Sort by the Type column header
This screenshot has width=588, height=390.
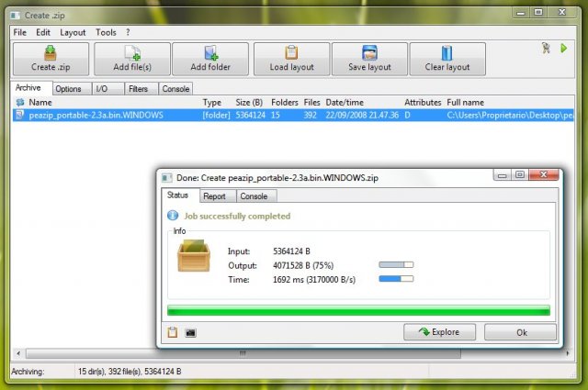click(x=212, y=102)
